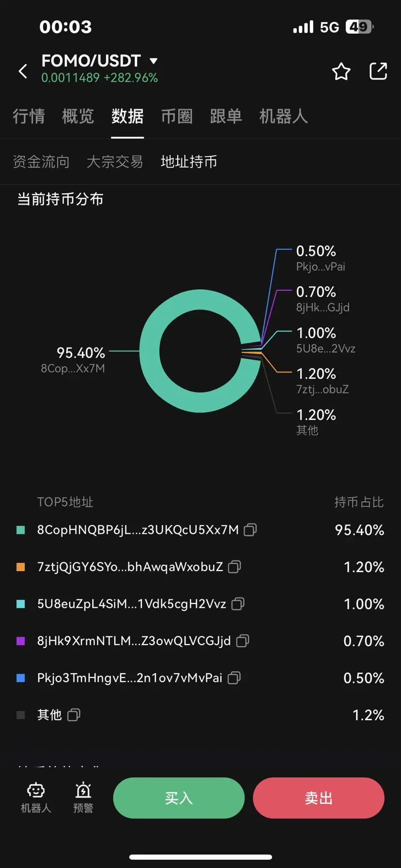Switch to the 行情 tab

click(x=29, y=116)
